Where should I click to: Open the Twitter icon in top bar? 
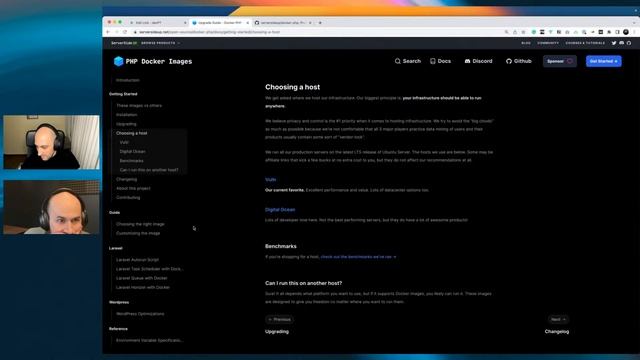click(614, 43)
